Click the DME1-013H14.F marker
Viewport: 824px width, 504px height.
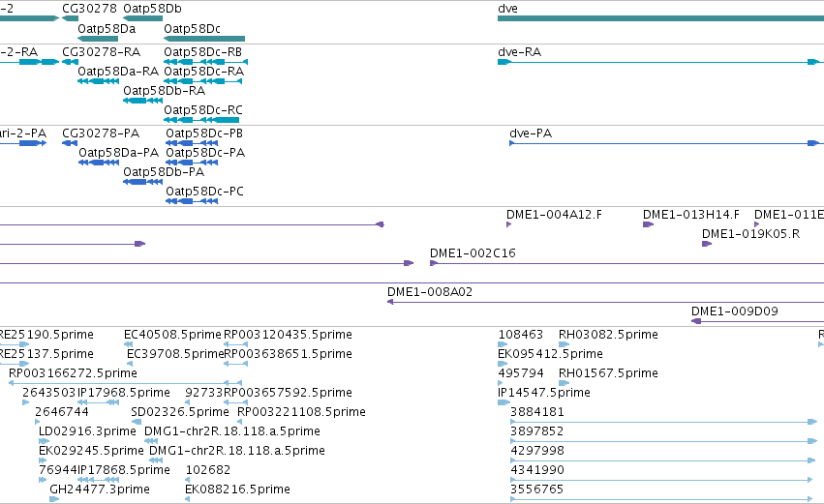click(648, 224)
